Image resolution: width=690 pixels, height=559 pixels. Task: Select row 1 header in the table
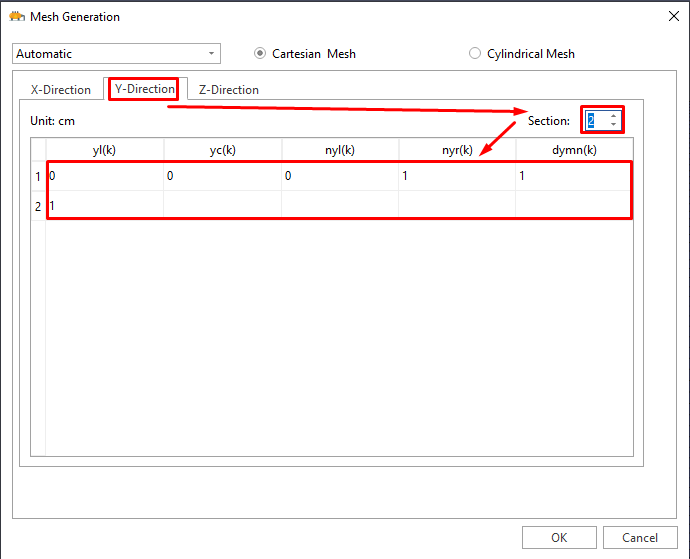pos(38,177)
